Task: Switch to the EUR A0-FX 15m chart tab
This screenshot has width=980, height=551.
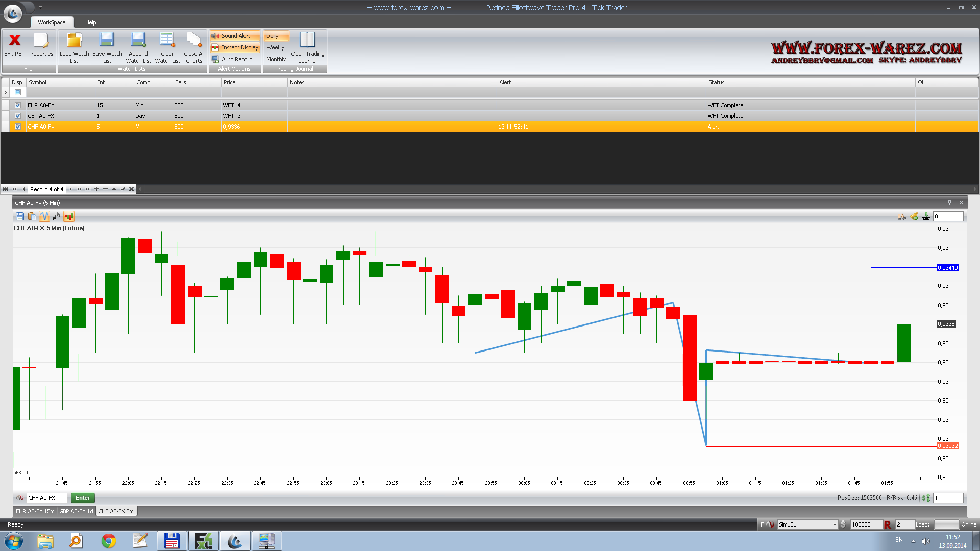Action: click(35, 511)
